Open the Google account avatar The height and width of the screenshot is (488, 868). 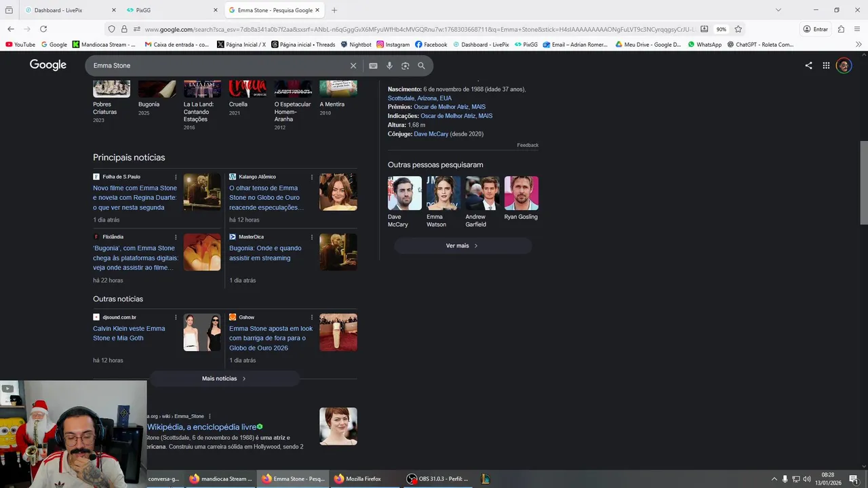[844, 66]
